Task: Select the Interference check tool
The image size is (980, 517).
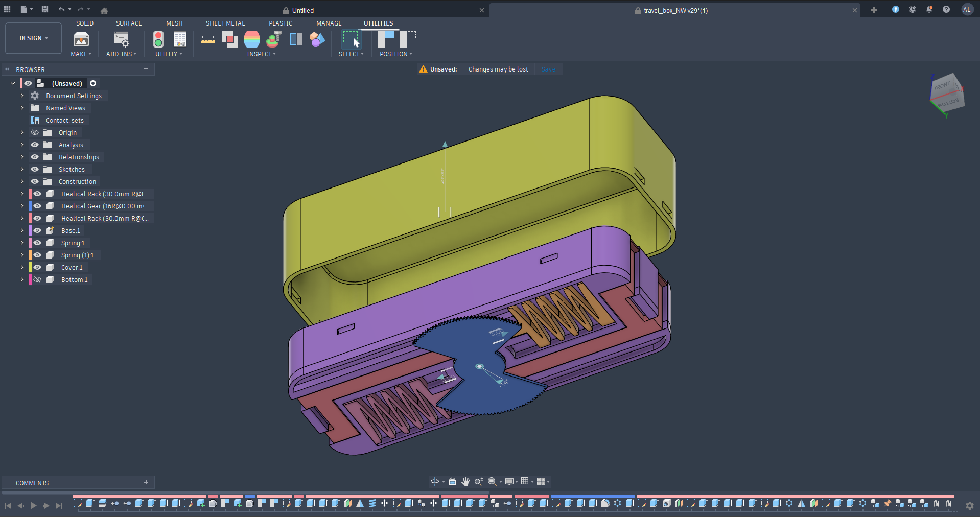Action: (x=230, y=39)
